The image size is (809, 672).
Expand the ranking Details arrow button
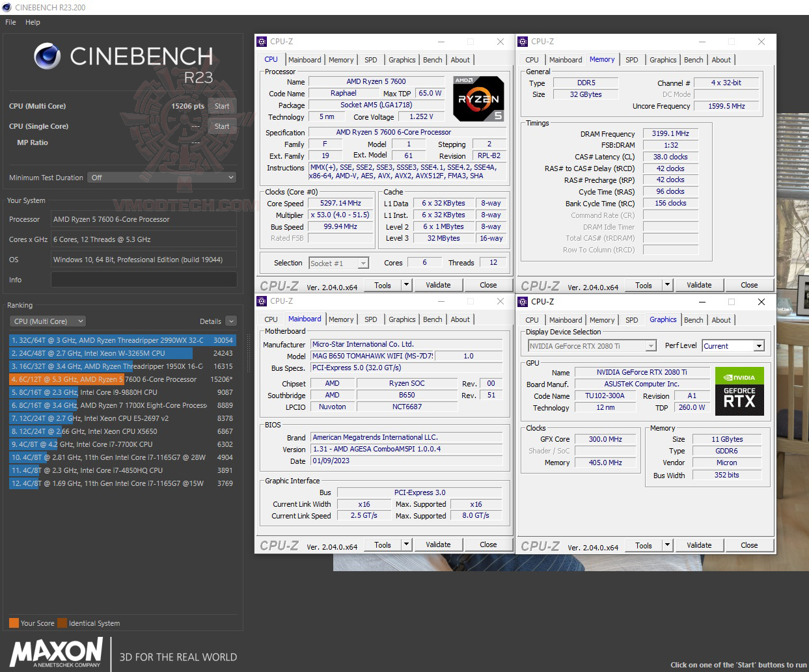click(x=231, y=321)
